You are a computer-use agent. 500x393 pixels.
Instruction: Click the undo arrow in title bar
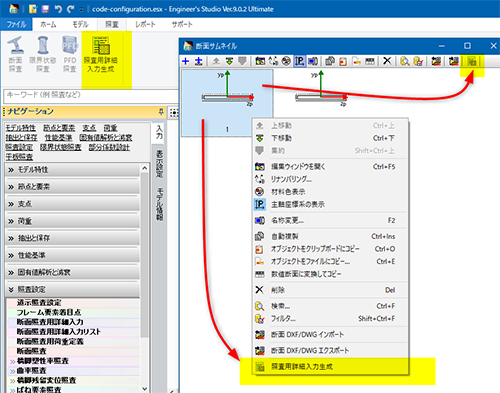click(x=58, y=9)
